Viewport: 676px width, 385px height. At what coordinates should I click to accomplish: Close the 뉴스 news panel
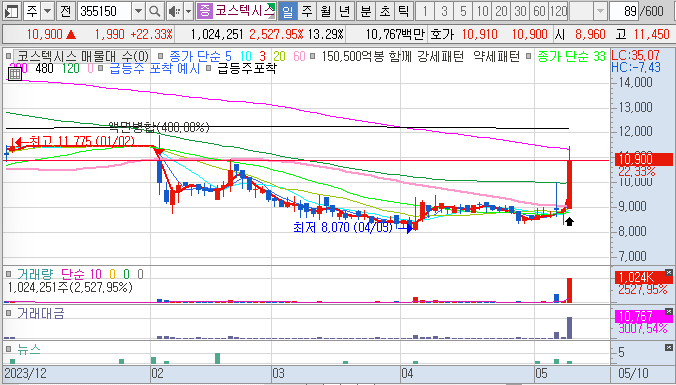[668, 347]
